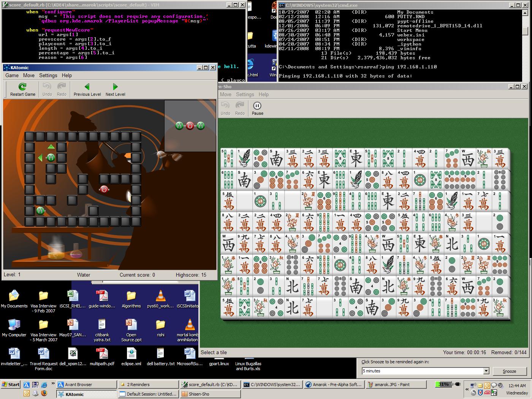Select the Algorithms folder on desktop
This screenshot has height=399, width=532.
pyautogui.click(x=131, y=299)
